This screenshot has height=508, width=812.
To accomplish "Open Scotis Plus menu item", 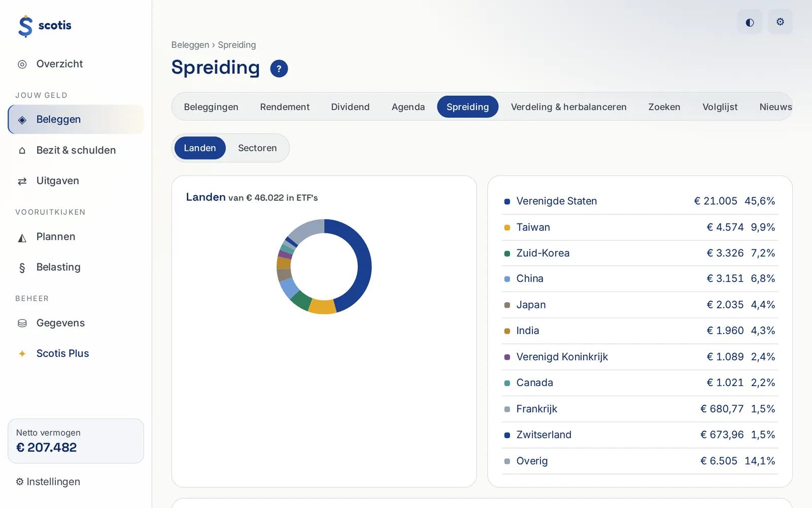I will pos(76,354).
